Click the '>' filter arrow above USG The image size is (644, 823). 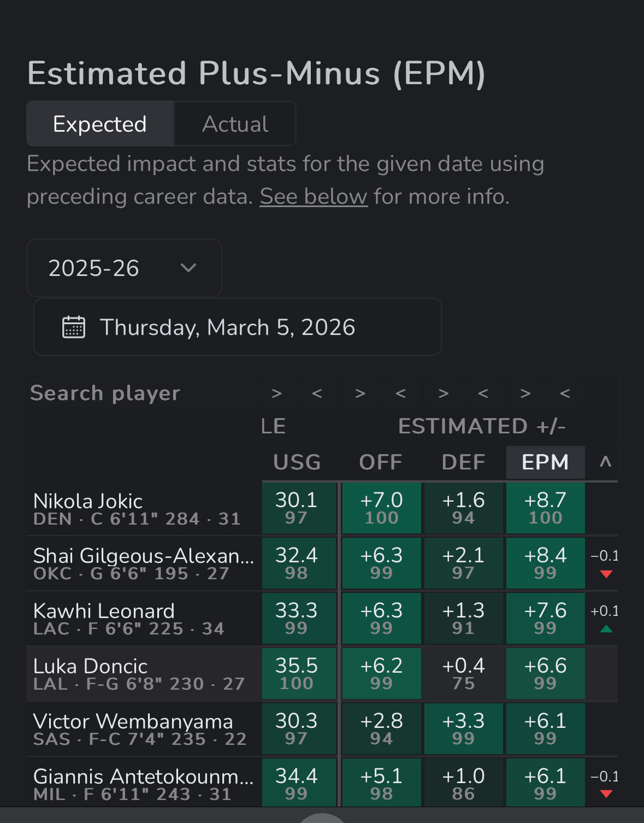pos(277,393)
